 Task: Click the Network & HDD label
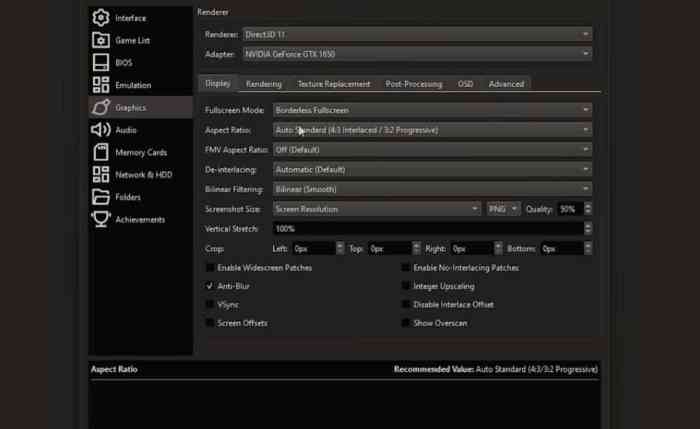(x=144, y=175)
